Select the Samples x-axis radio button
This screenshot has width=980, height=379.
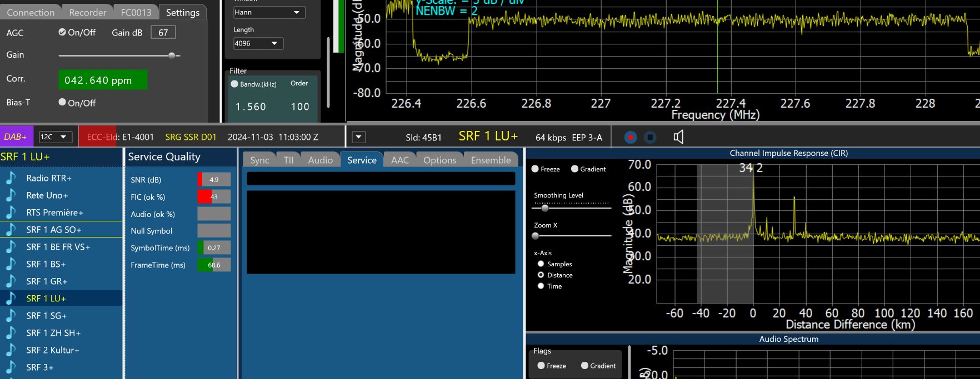tap(541, 264)
